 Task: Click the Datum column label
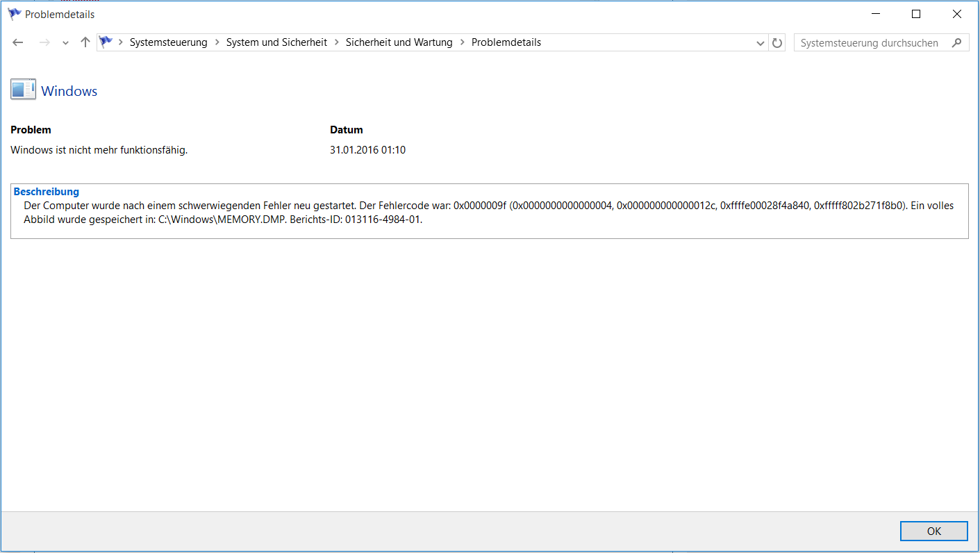point(347,130)
